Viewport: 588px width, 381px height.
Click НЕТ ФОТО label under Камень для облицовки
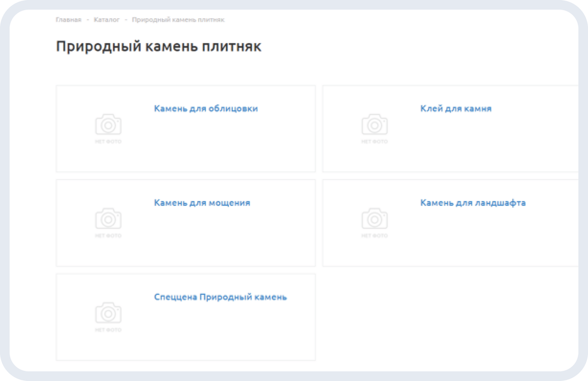[108, 141]
